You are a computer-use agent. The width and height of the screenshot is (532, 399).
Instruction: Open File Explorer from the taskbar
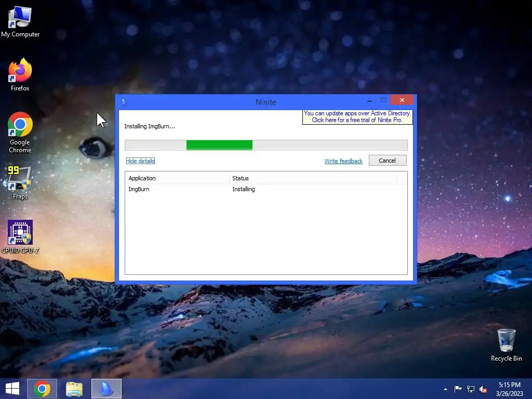(x=74, y=389)
